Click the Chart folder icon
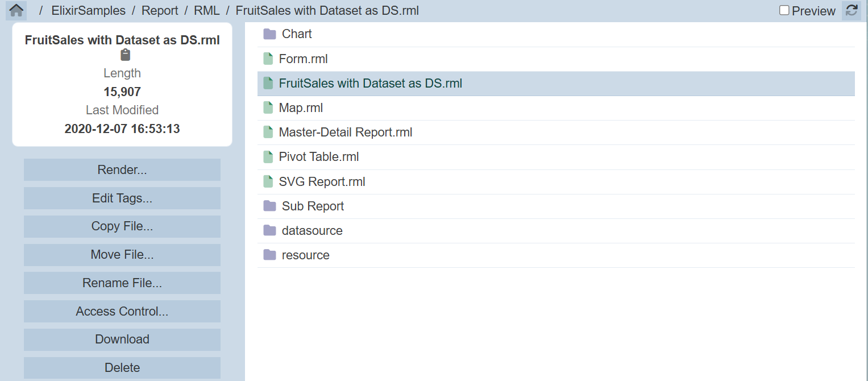Screen dimensions: 868x381 pyautogui.click(x=269, y=34)
